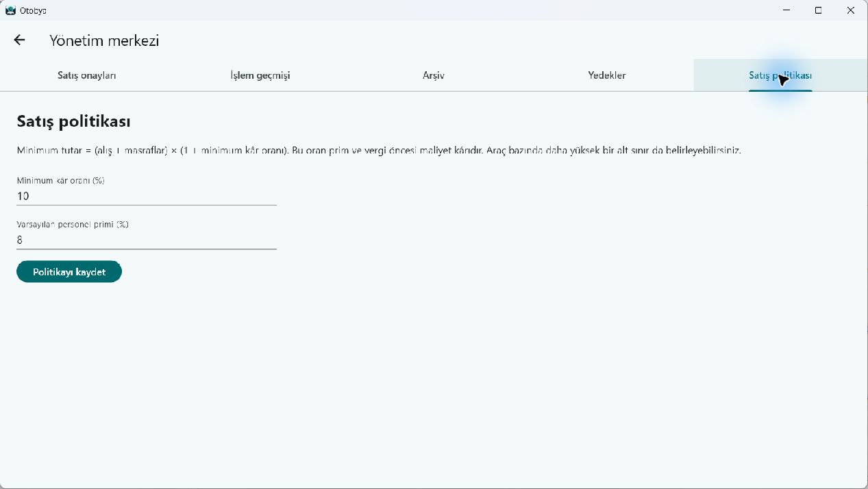Switch to the İşlem geçmişi tab
The image size is (868, 489).
click(260, 75)
